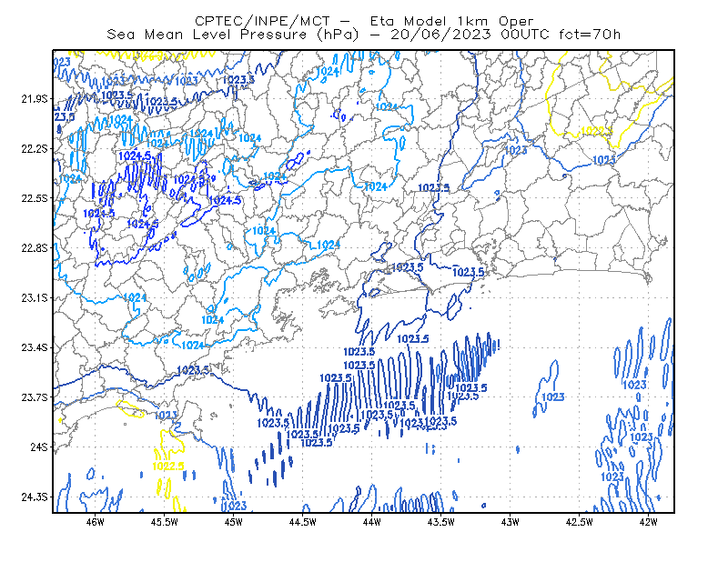
Task: Click the 44.5W longitude axis label
Action: tap(302, 522)
